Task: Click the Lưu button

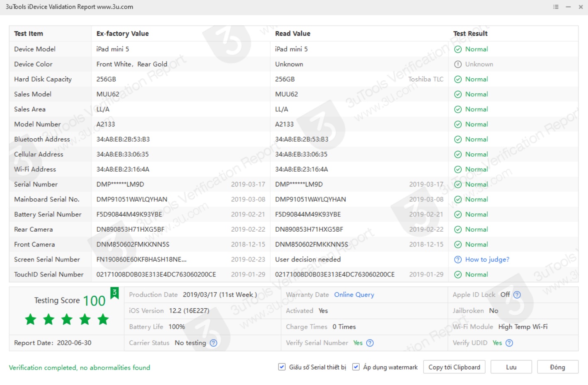Action: point(511,367)
